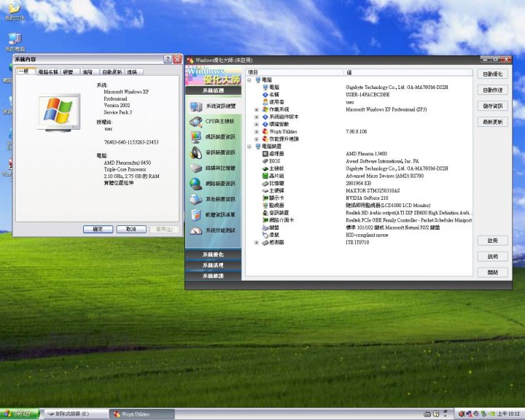Viewport: 525px width, 420px height.
Task: Open the 系統清理 sidebar section
Action: point(213,265)
